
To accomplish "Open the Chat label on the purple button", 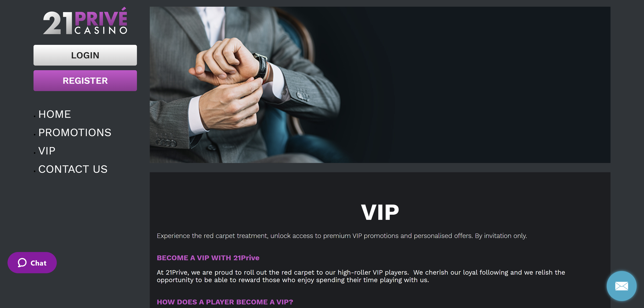I will pos(38,263).
